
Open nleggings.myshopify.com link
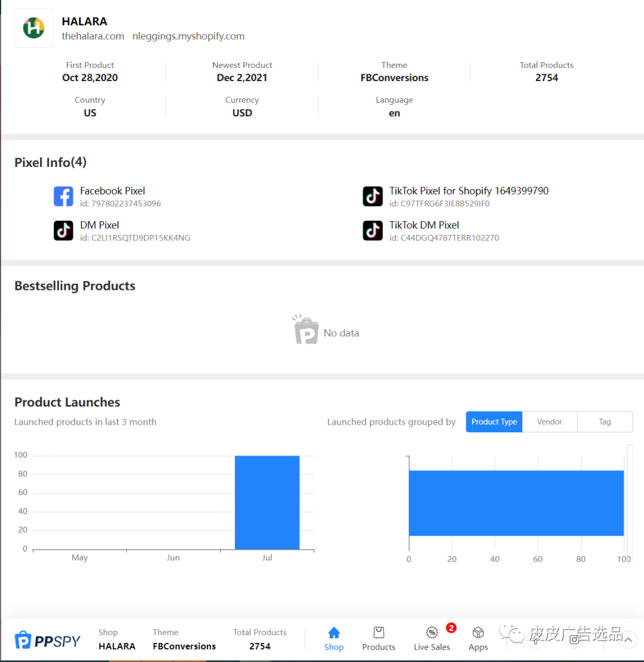tap(188, 36)
